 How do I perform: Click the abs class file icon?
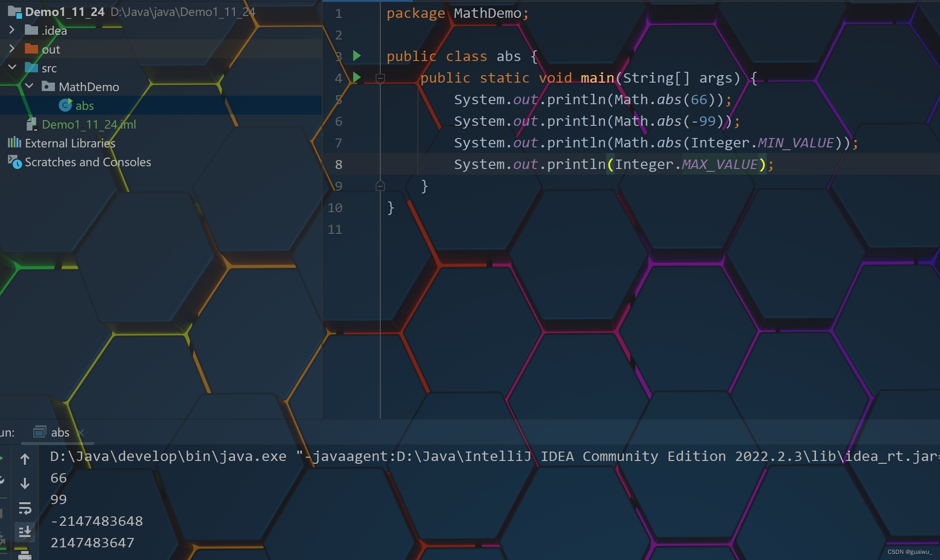[x=65, y=105]
